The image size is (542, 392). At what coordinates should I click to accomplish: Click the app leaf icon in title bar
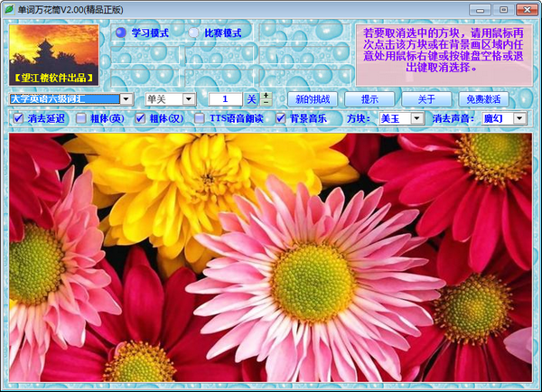pos(9,8)
